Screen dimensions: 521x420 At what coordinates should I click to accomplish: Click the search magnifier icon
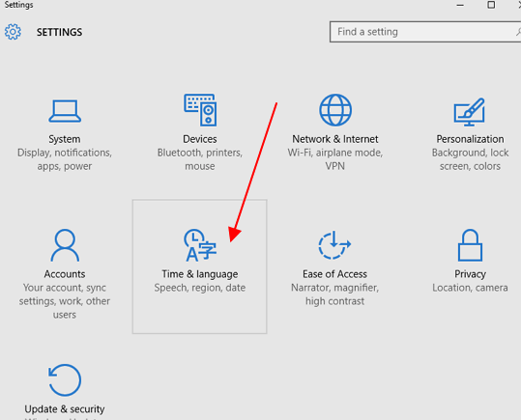[x=518, y=32]
